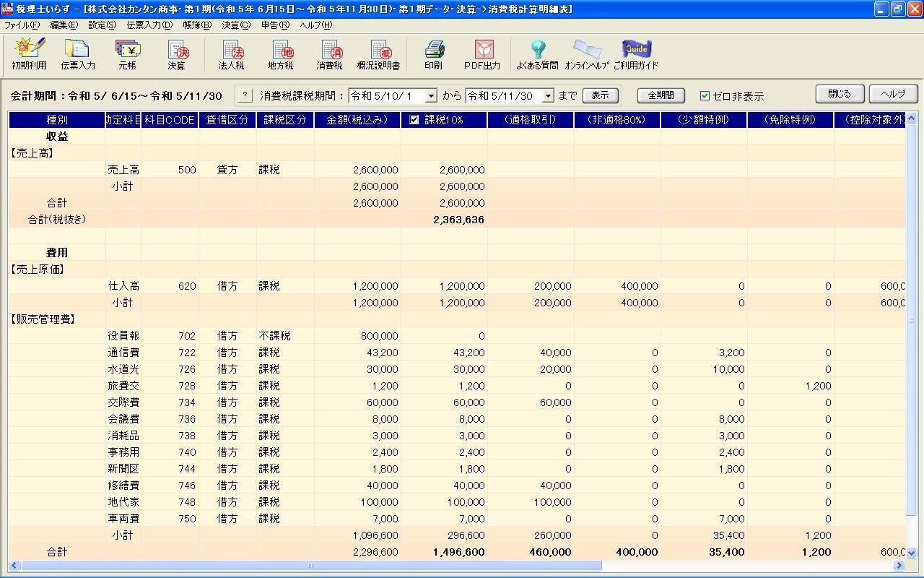
Task: Click code 734 in the 交際費 row
Action: [186, 402]
